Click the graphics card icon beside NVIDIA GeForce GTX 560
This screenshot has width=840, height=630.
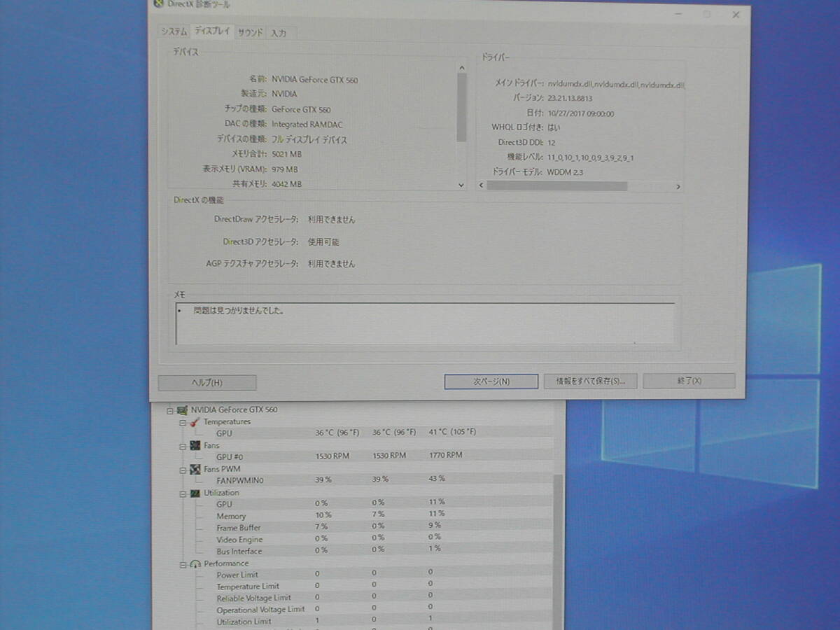(x=182, y=410)
